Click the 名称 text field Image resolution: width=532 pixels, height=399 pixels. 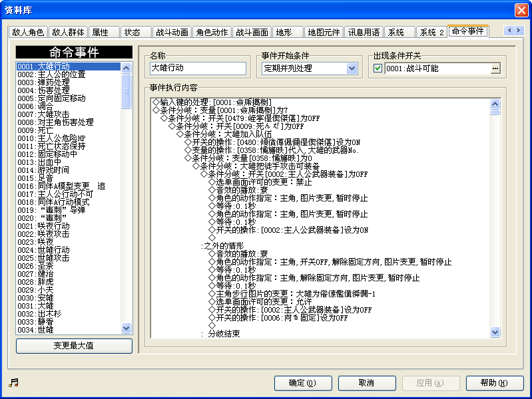click(198, 68)
